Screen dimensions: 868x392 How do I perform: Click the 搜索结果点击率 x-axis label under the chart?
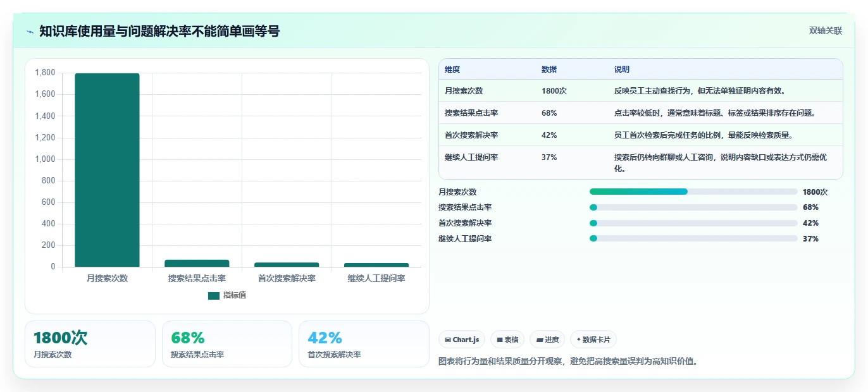(x=197, y=278)
